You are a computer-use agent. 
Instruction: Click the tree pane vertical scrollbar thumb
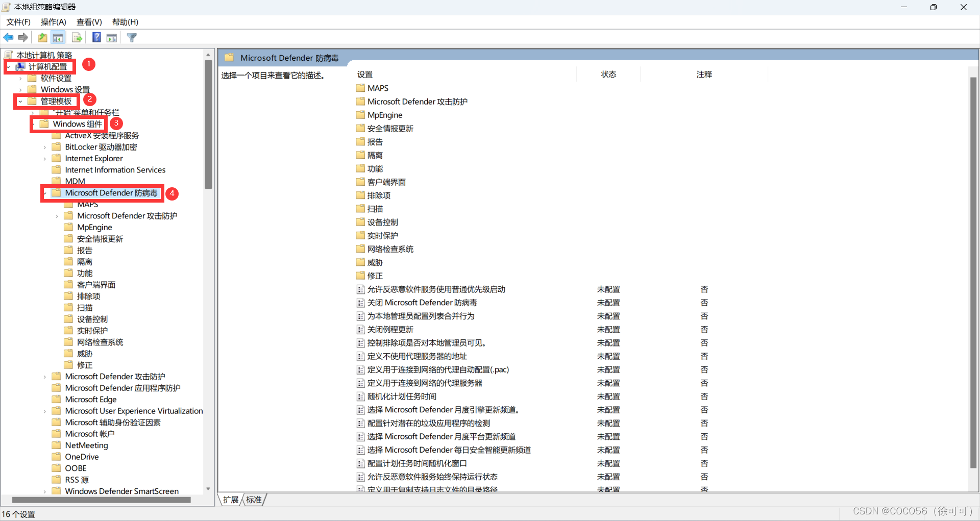pyautogui.click(x=208, y=125)
